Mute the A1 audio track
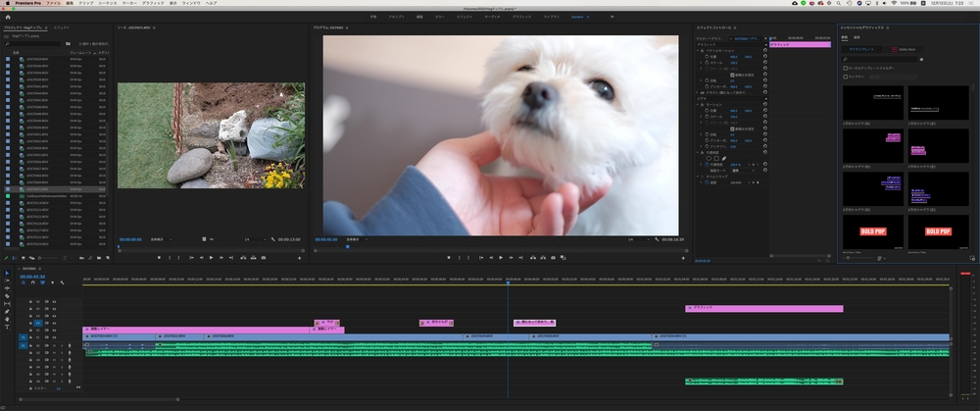 point(54,344)
